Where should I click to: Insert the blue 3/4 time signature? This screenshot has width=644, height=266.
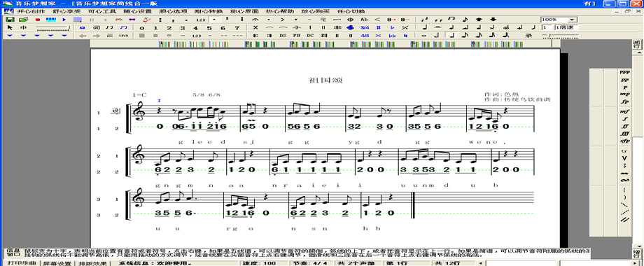365,27
